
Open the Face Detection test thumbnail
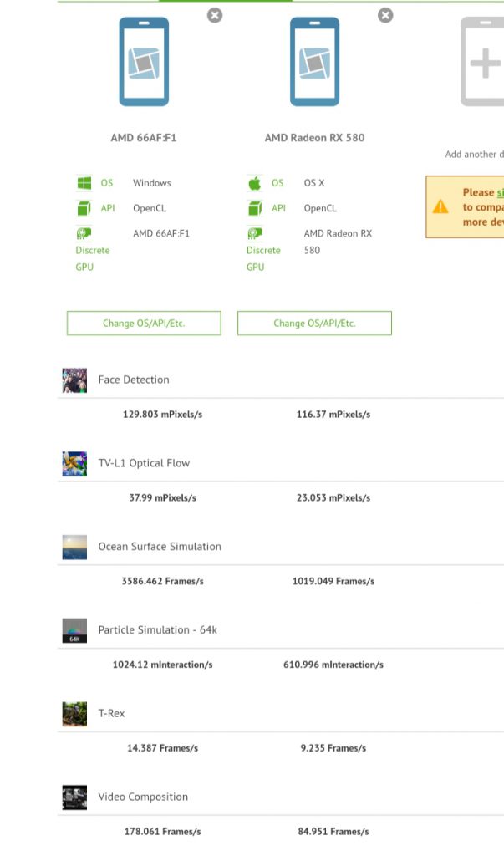coord(74,380)
